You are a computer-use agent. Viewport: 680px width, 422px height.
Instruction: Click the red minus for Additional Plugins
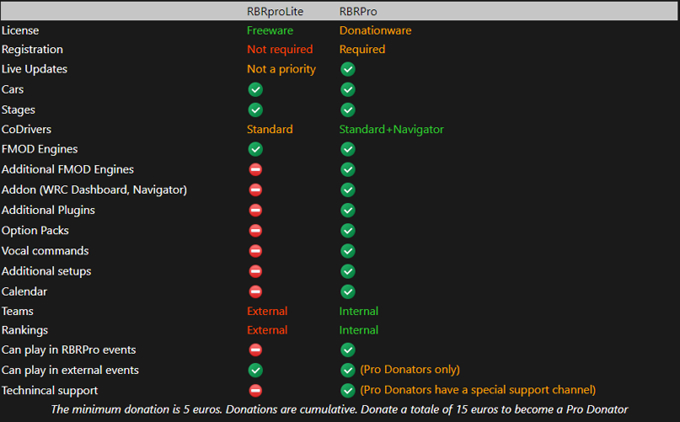255,210
